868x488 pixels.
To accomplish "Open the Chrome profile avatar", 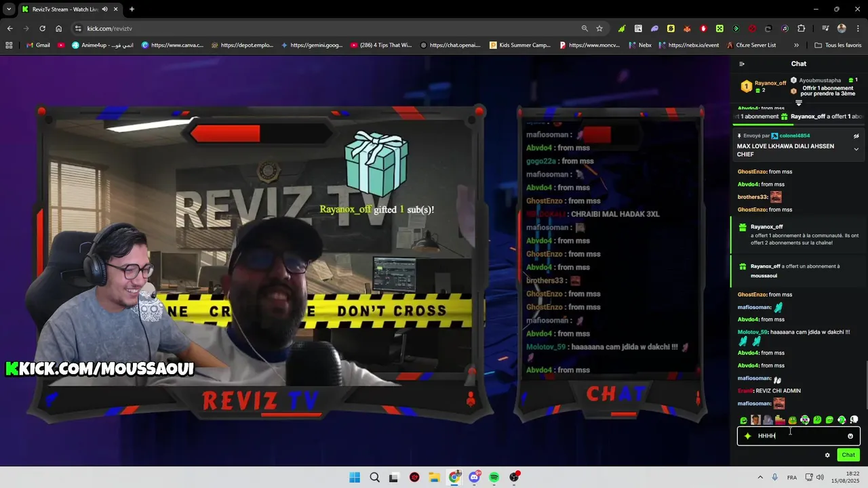I will (x=842, y=28).
